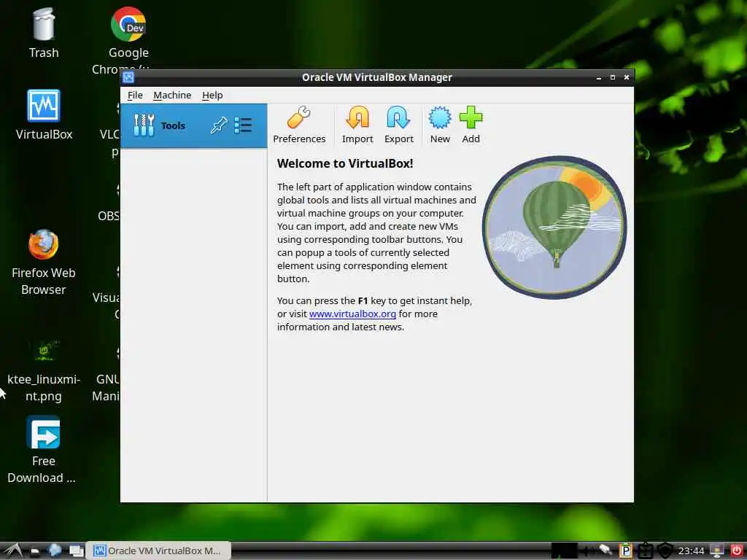Select the Firefox Web Browser desktop icon

(x=43, y=262)
